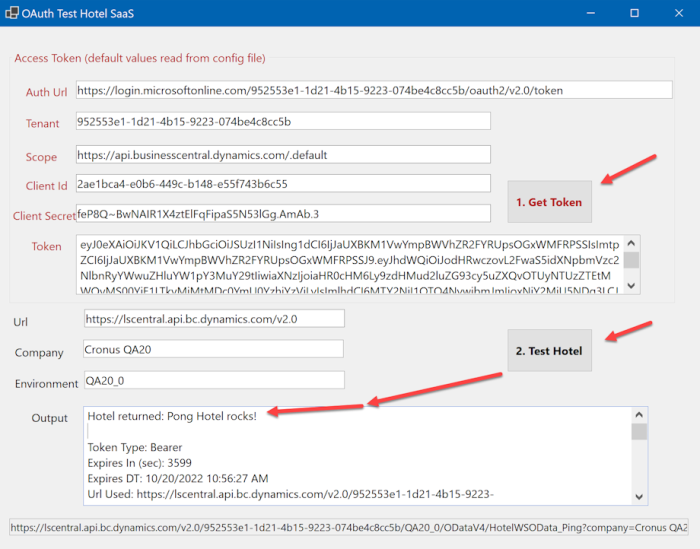Click the bottom status URL field
Screen dimensions: 700x549
point(349,528)
